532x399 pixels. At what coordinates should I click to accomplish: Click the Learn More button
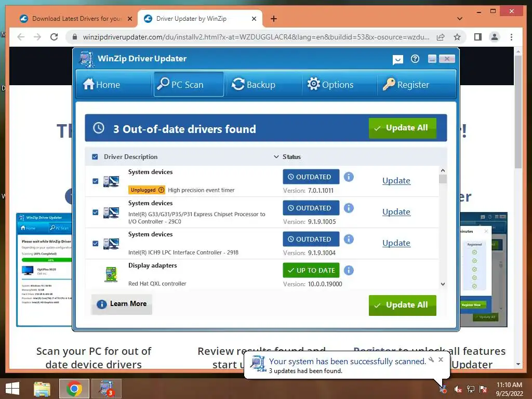(122, 304)
